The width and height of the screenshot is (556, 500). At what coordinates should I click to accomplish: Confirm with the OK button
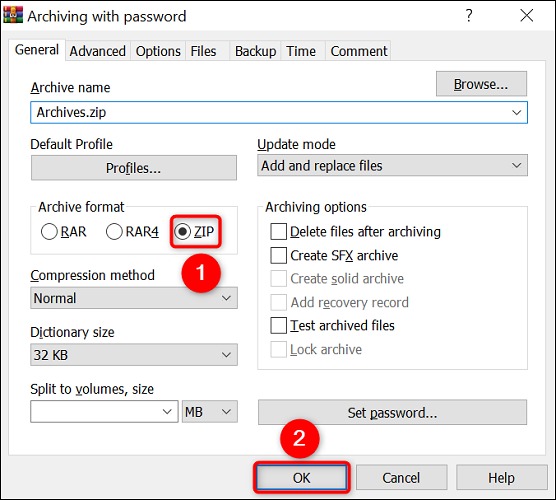pos(301,478)
